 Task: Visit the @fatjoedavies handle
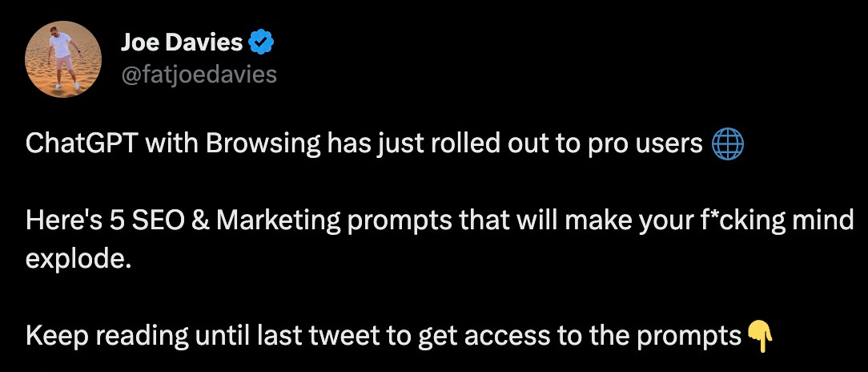pyautogui.click(x=199, y=75)
